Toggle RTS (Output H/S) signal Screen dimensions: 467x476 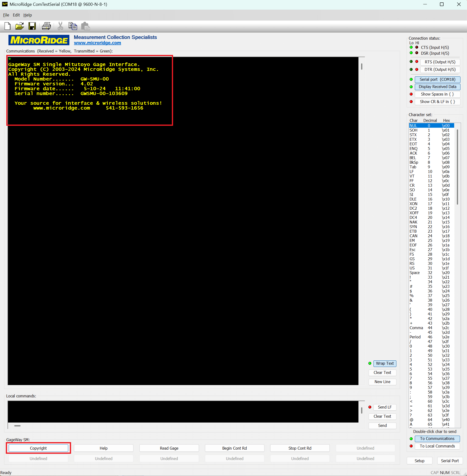(440, 62)
